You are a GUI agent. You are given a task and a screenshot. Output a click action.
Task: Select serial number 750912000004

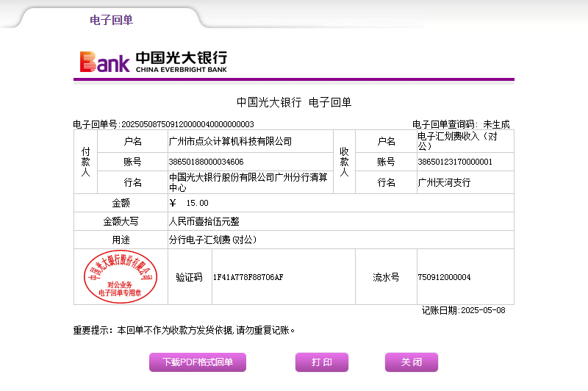(444, 277)
